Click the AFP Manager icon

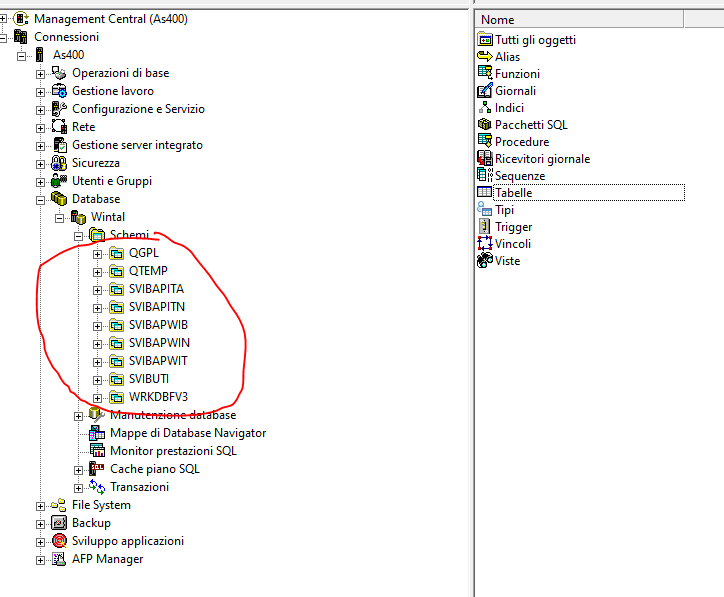click(59, 559)
